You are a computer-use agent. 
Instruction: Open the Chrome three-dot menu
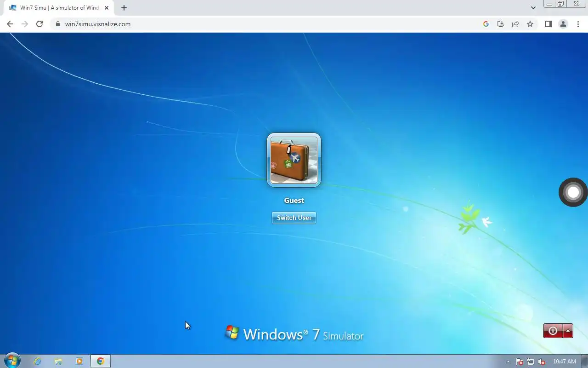(578, 24)
